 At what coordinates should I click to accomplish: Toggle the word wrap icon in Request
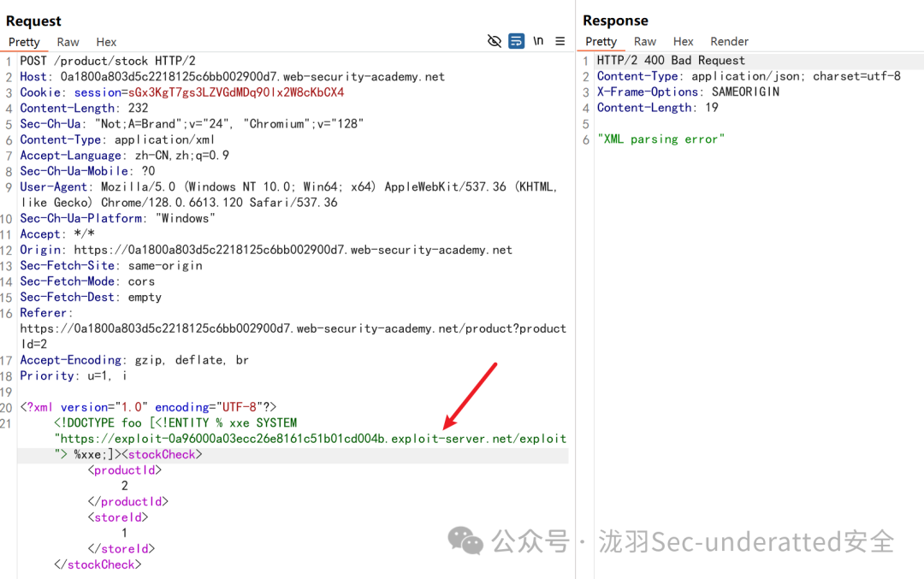click(x=516, y=41)
